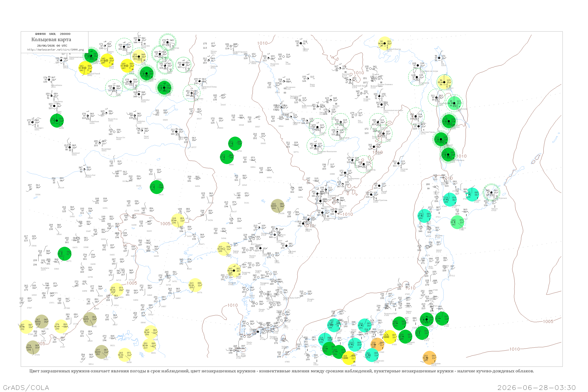
Task: Click the station label "Софийский Прииск"
Action: tap(360, 86)
